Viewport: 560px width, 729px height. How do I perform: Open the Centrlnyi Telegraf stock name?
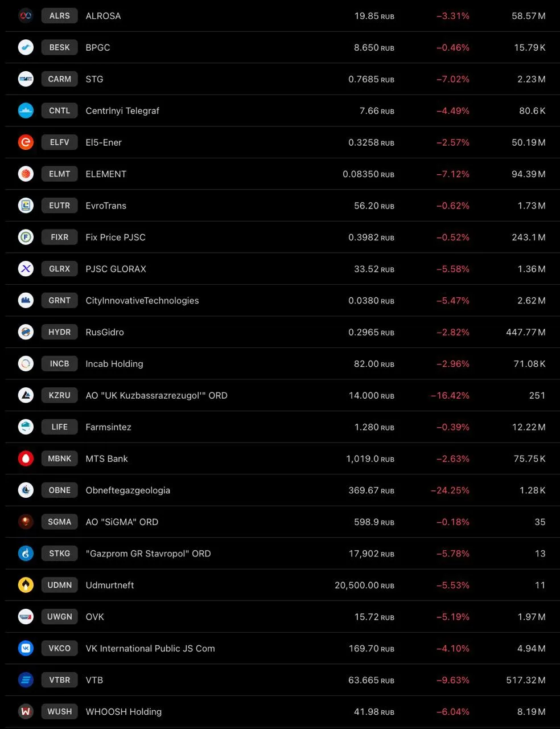(x=122, y=110)
